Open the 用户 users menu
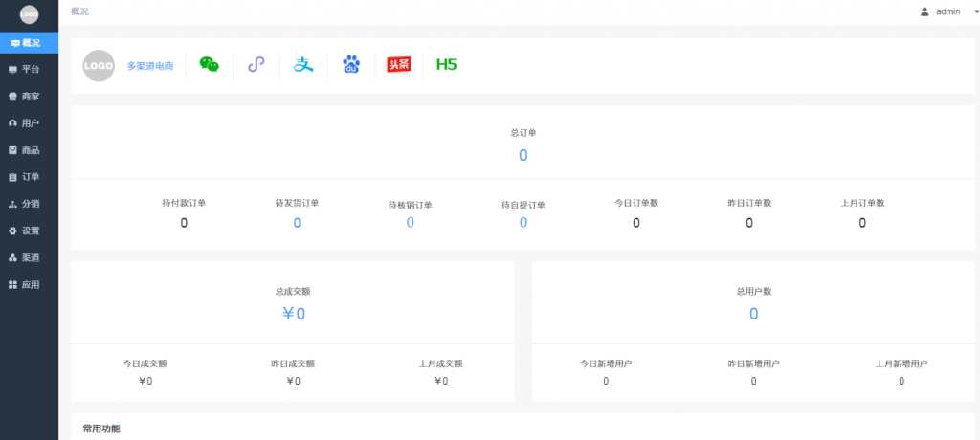 30,123
